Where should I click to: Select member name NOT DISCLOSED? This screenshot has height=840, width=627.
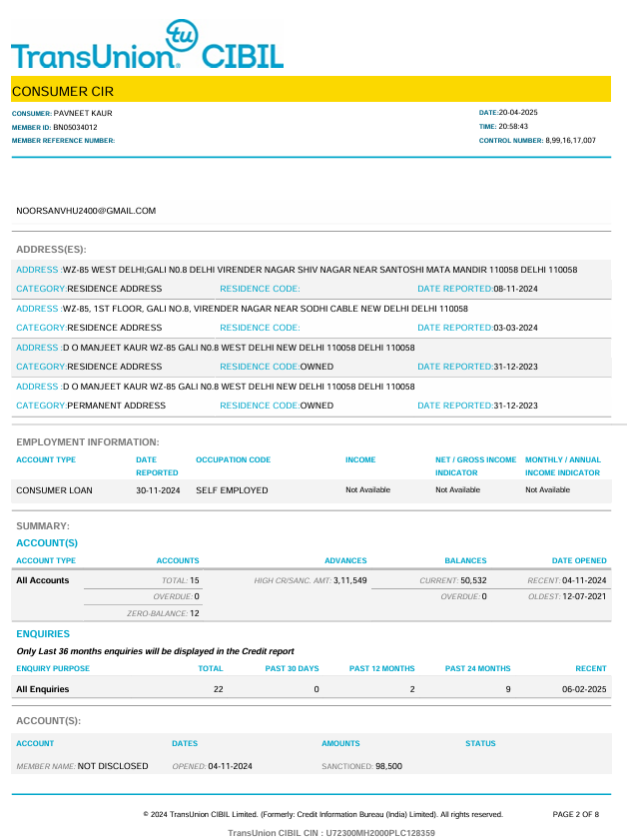coord(113,767)
